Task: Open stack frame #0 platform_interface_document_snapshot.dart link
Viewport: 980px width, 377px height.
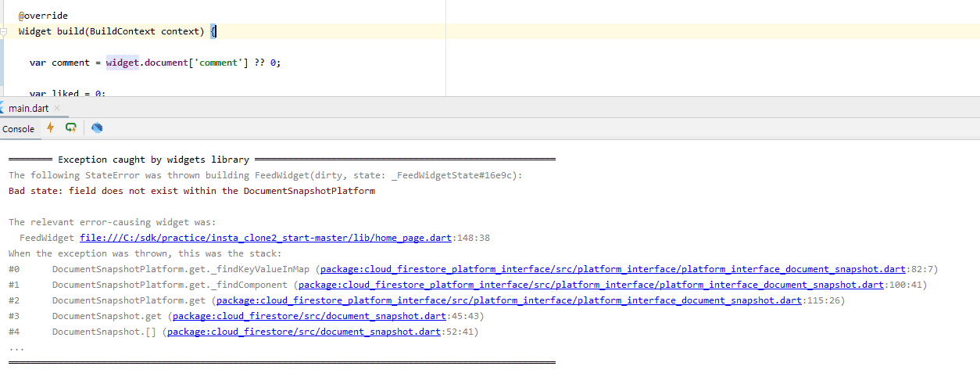Action: pos(613,269)
